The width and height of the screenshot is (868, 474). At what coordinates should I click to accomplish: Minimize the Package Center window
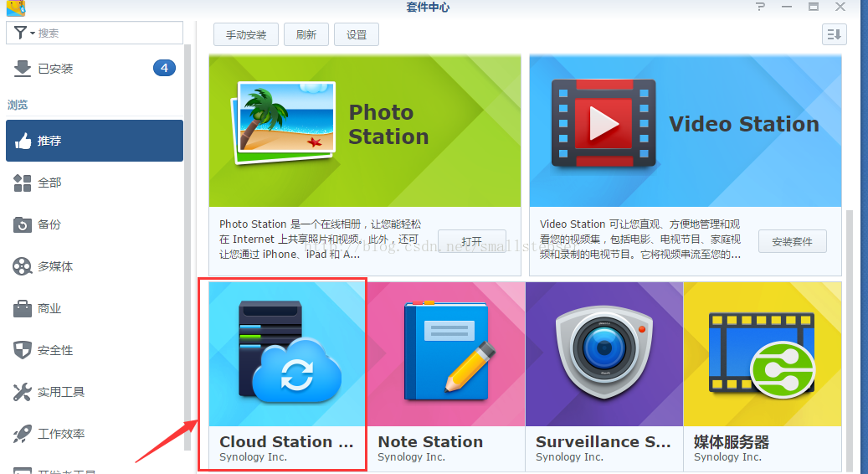tap(787, 7)
